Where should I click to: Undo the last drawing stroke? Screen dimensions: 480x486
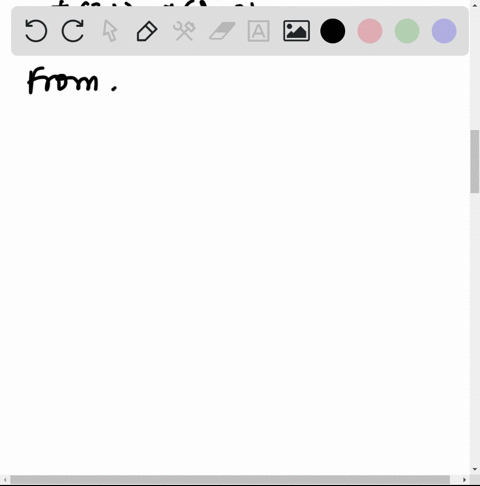click(x=36, y=31)
